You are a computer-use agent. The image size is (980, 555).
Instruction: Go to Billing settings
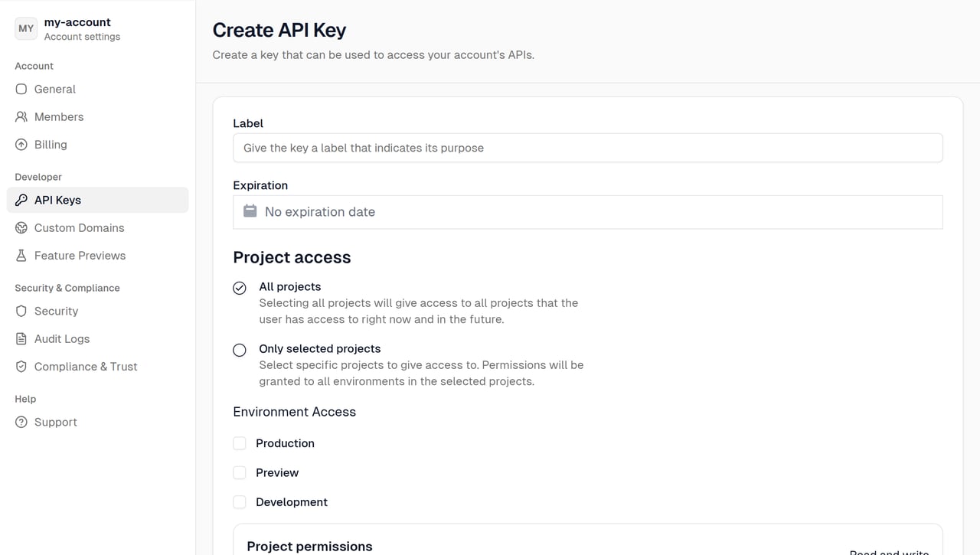(x=97, y=144)
